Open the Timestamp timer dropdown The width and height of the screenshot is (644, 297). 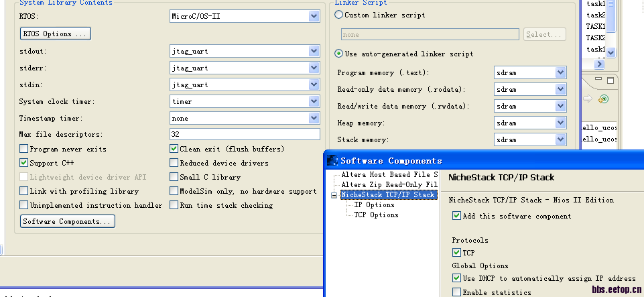coord(314,118)
